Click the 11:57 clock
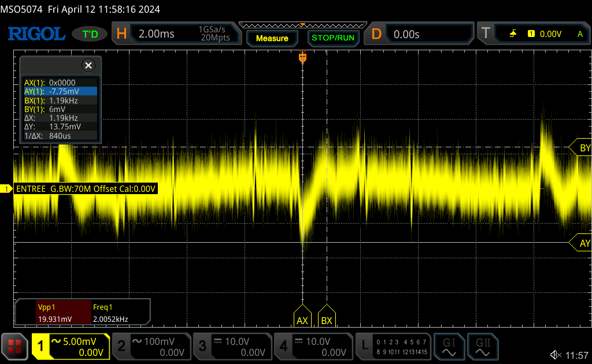The height and width of the screenshot is (364, 592). coord(577,355)
